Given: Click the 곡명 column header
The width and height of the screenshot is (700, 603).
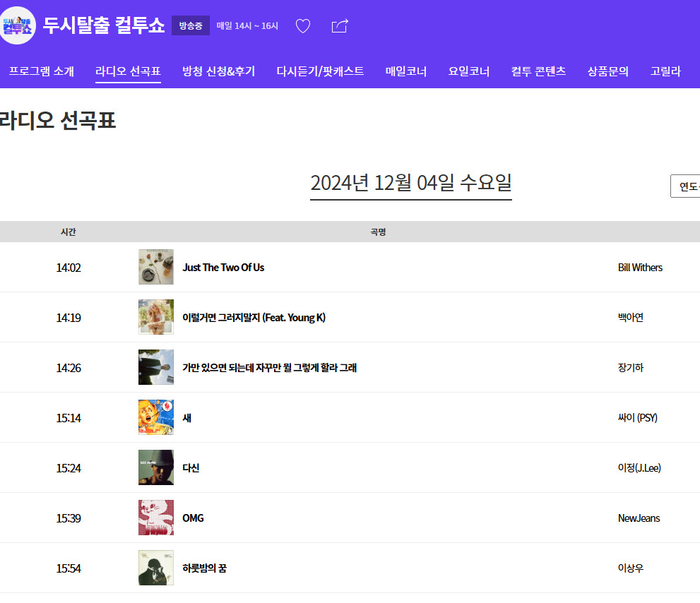Looking at the screenshot, I should coord(378,232).
